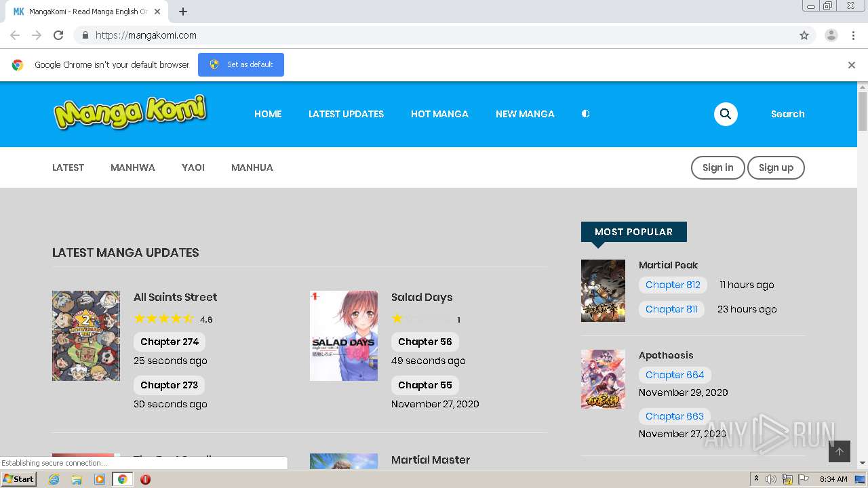The height and width of the screenshot is (488, 868).
Task: Open Martial Peak Chapter 812
Action: click(673, 285)
